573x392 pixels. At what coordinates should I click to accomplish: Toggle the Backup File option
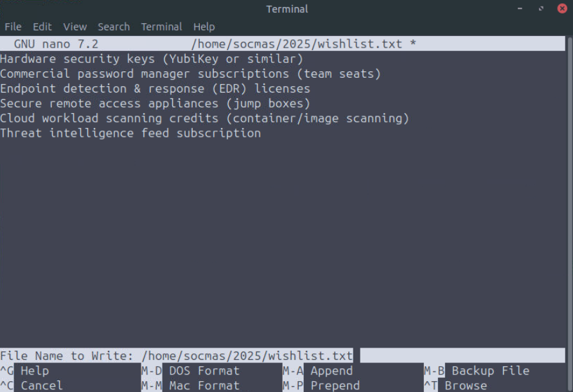tap(489, 371)
